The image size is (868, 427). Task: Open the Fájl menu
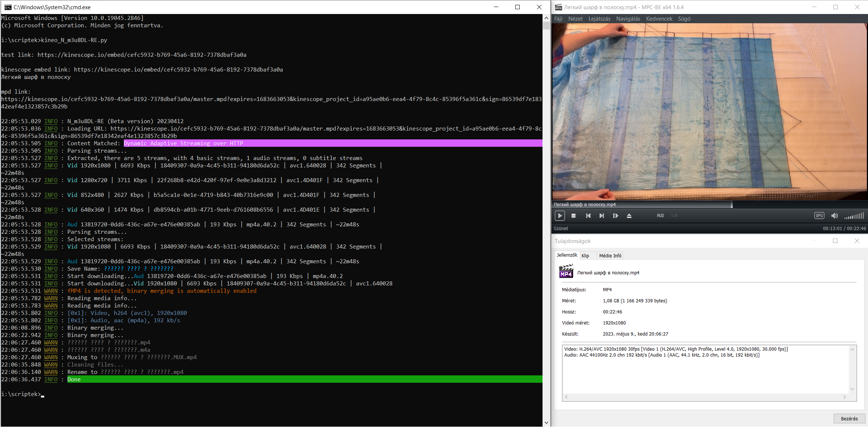coord(558,19)
